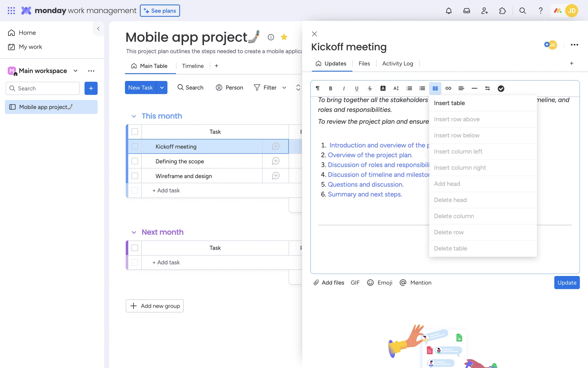
Task: Click the Bold formatting icon
Action: pos(330,88)
